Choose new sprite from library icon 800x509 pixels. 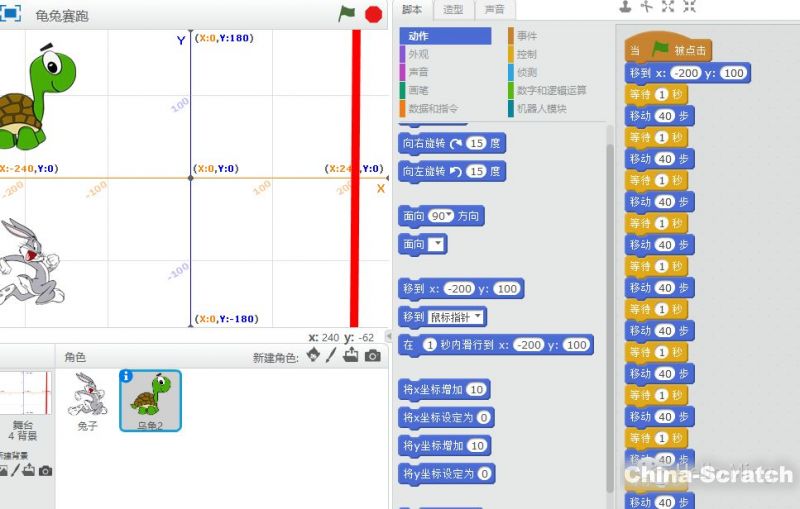click(313, 356)
